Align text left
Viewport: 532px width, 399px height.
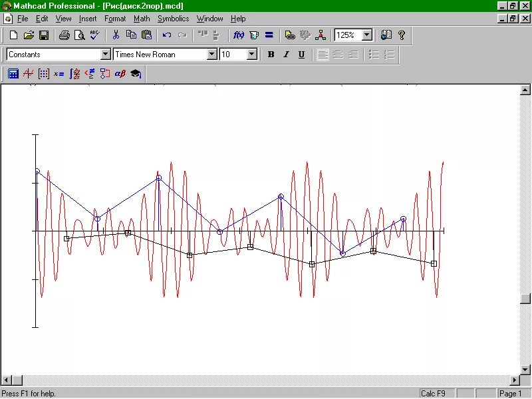click(x=323, y=55)
